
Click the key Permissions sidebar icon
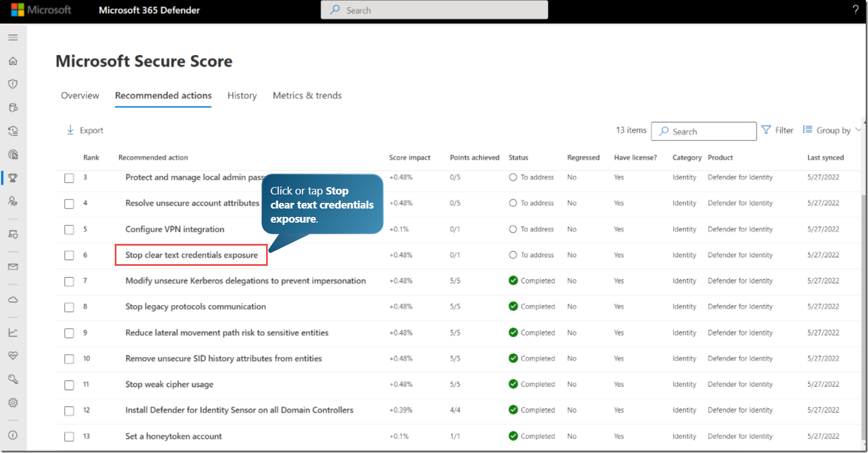pyautogui.click(x=13, y=379)
